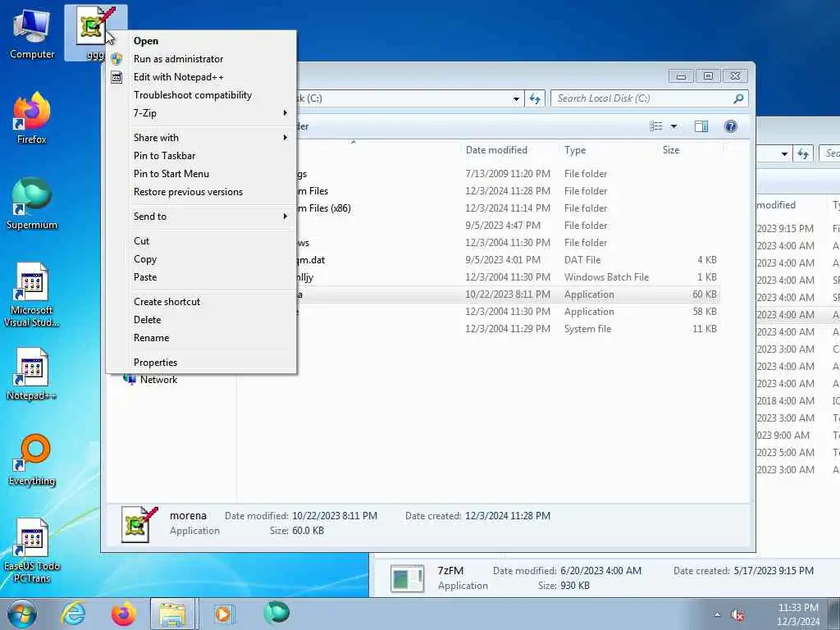
Task: Click the Windows Start button
Action: tap(22, 614)
